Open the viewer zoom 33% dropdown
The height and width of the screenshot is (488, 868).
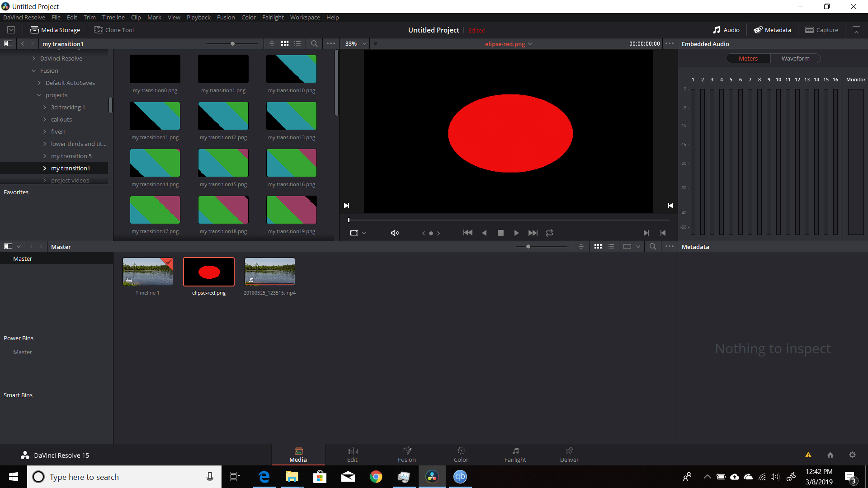pyautogui.click(x=356, y=44)
